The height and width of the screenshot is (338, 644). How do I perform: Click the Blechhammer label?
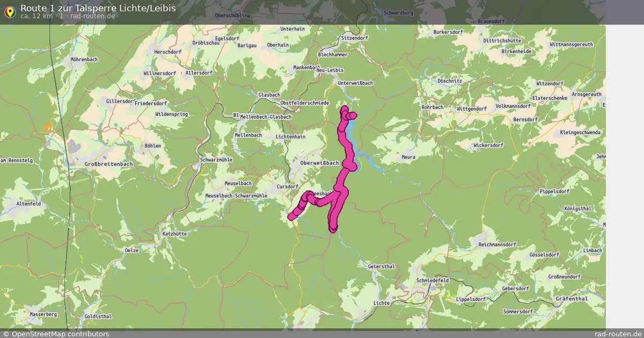(x=333, y=55)
